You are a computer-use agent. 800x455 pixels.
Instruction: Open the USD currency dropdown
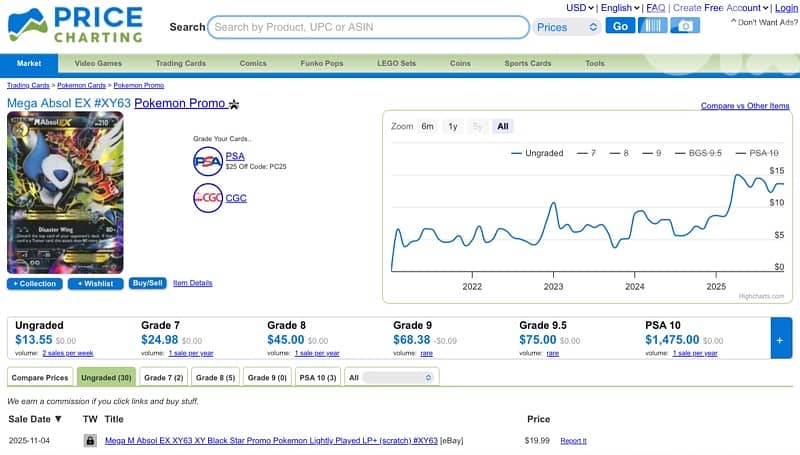(580, 8)
